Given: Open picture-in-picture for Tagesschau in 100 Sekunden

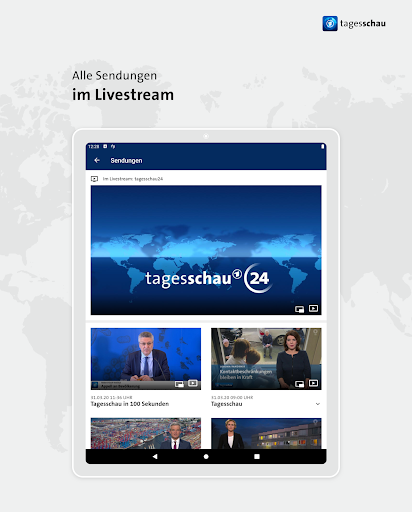Looking at the screenshot, I should pos(179,384).
